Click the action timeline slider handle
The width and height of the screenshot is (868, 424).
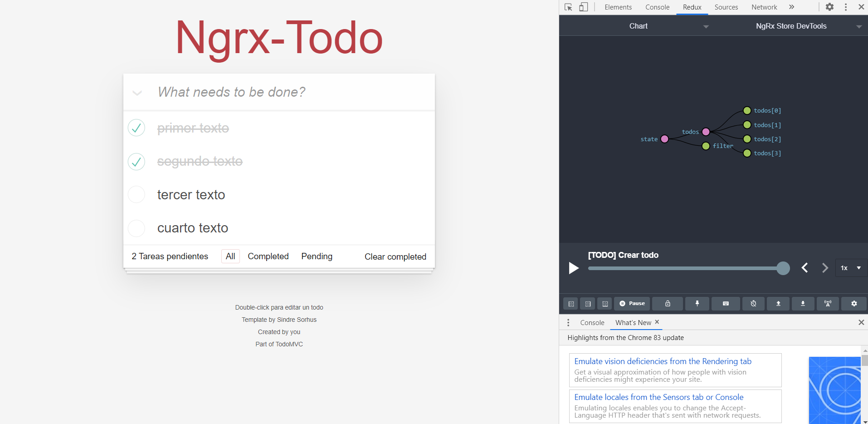[783, 268]
